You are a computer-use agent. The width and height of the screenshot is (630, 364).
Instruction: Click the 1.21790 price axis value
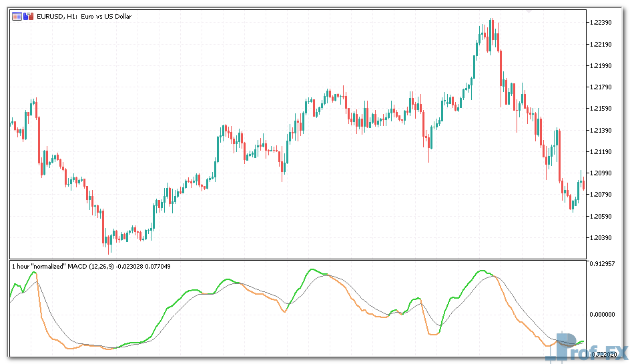tap(603, 87)
